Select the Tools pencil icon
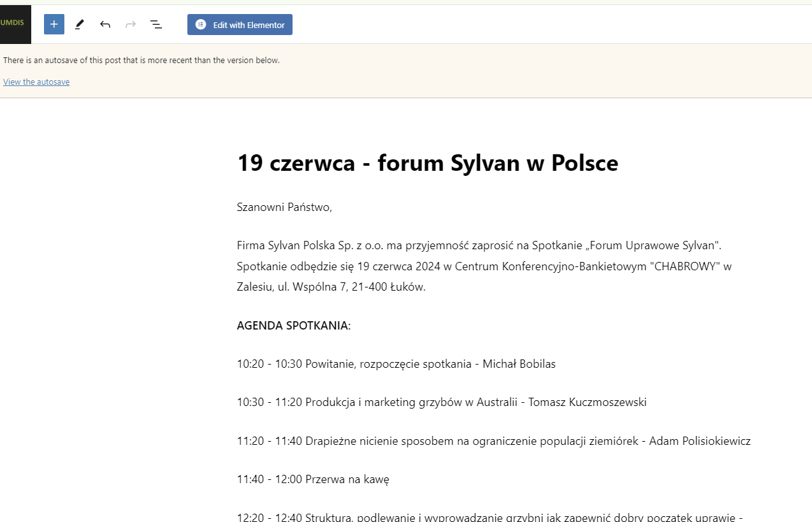Image resolution: width=812 pixels, height=522 pixels. point(80,24)
